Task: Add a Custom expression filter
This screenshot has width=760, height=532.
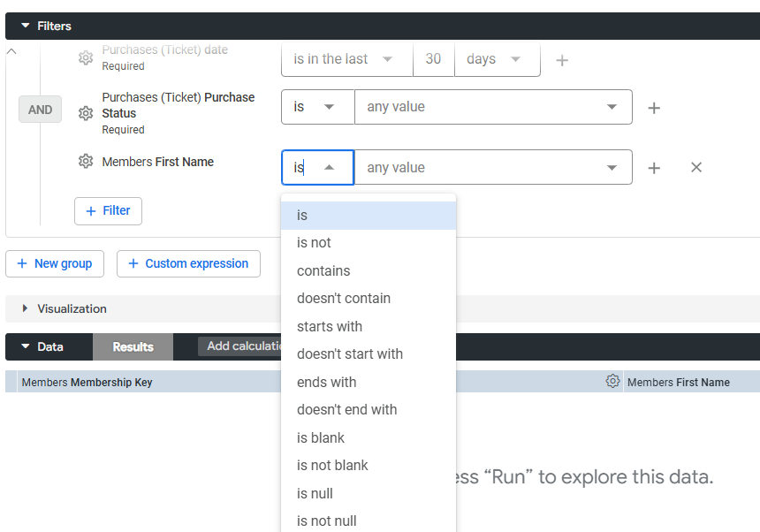Action: point(188,263)
